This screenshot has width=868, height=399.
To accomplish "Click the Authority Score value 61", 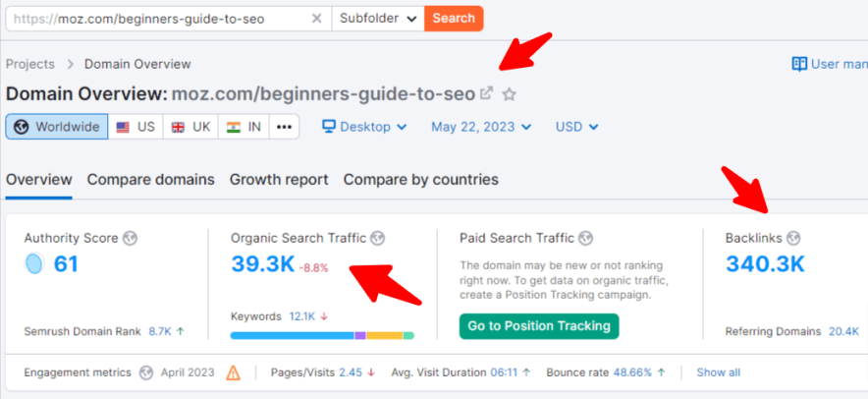I will point(66,264).
